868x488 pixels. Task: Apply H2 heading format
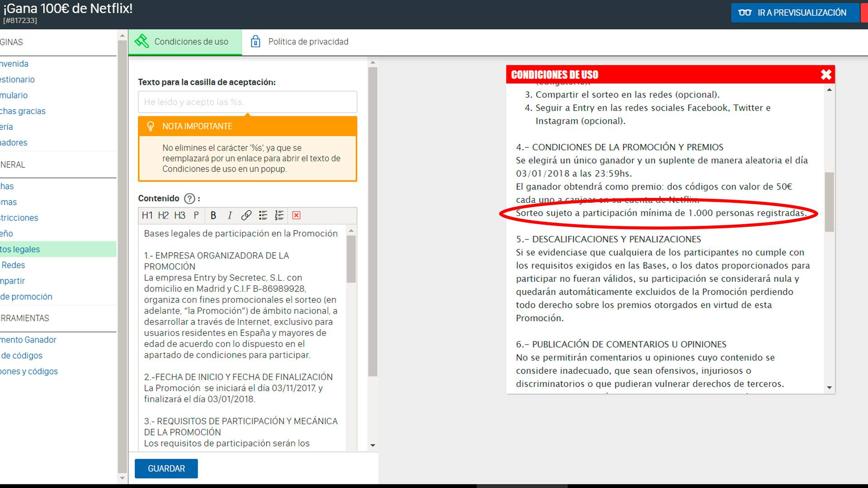(x=163, y=216)
